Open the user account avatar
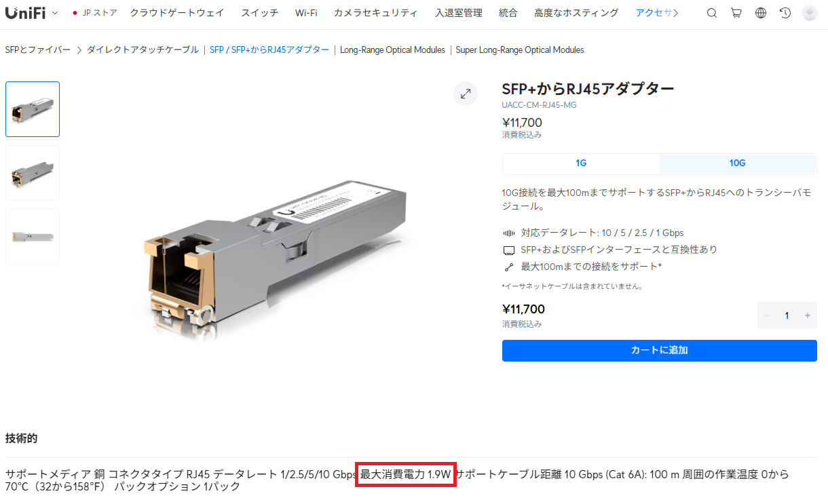The width and height of the screenshot is (828, 504). point(810,13)
